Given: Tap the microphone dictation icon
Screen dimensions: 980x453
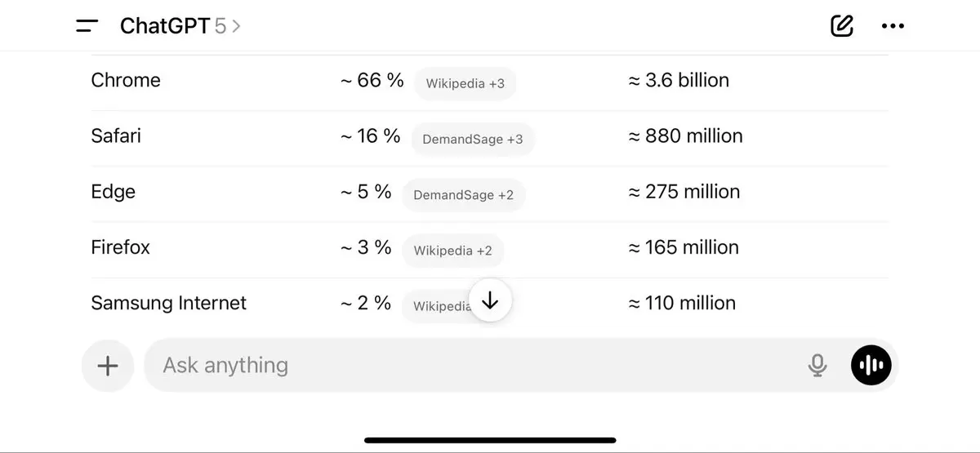Looking at the screenshot, I should [817, 366].
